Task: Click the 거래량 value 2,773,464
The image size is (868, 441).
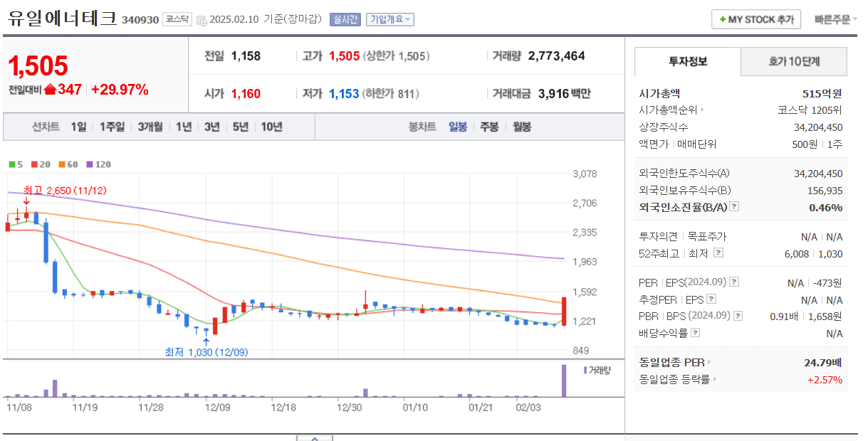Action: [x=557, y=56]
